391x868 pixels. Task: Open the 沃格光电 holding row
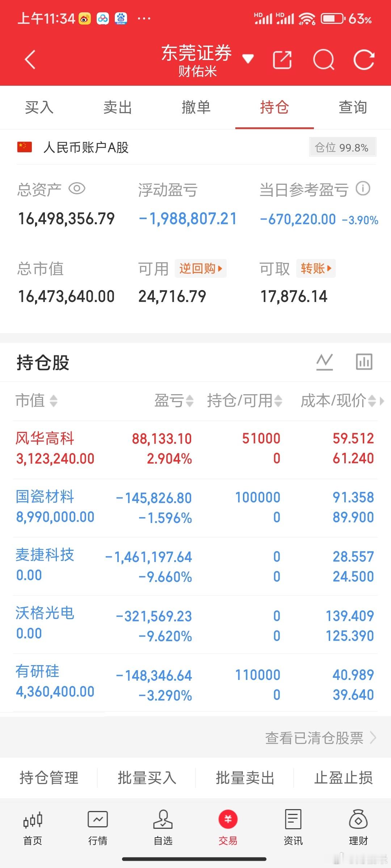point(195,625)
